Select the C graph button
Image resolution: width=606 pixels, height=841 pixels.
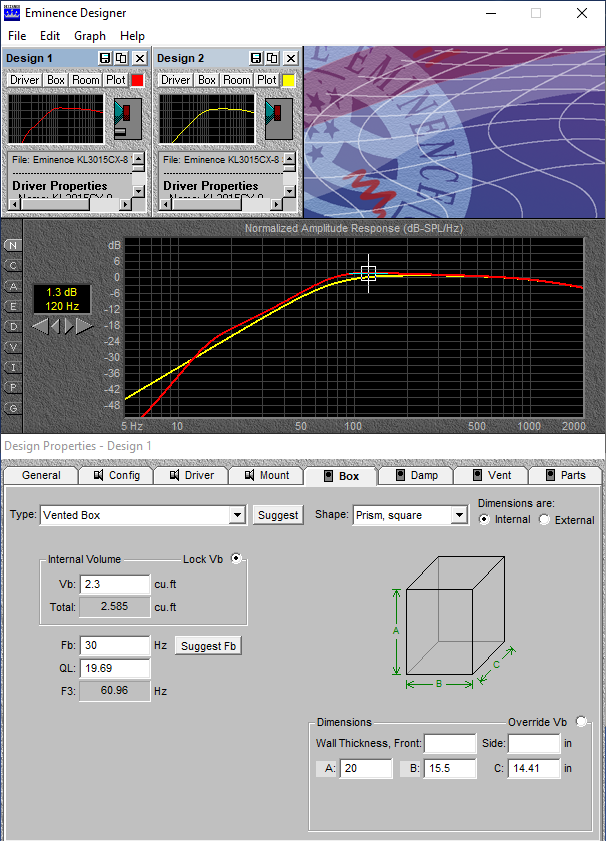pos(13,265)
